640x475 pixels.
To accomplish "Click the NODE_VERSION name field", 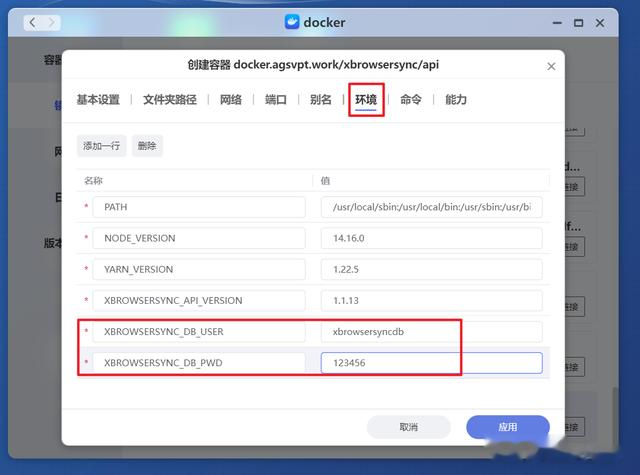I will coord(199,238).
